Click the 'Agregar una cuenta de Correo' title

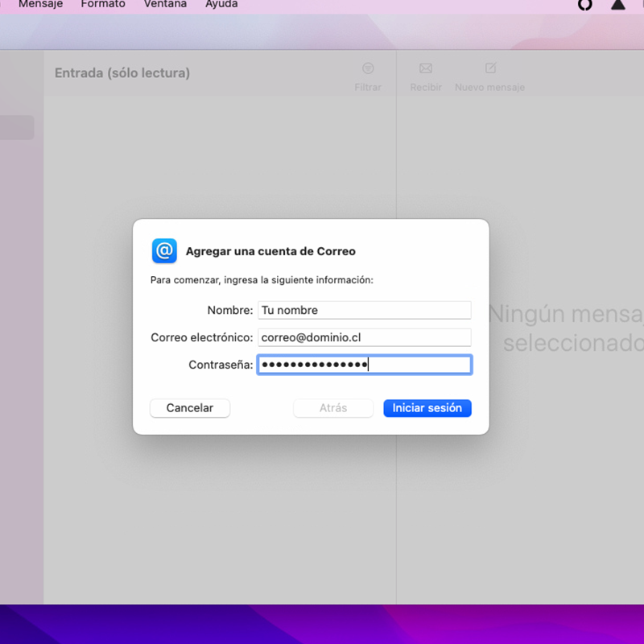click(x=270, y=251)
